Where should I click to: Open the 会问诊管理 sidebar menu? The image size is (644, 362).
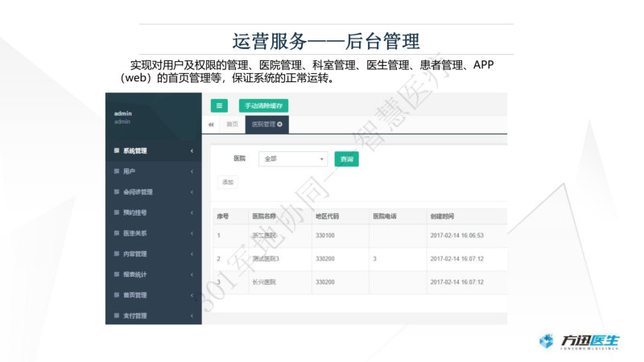click(x=154, y=191)
